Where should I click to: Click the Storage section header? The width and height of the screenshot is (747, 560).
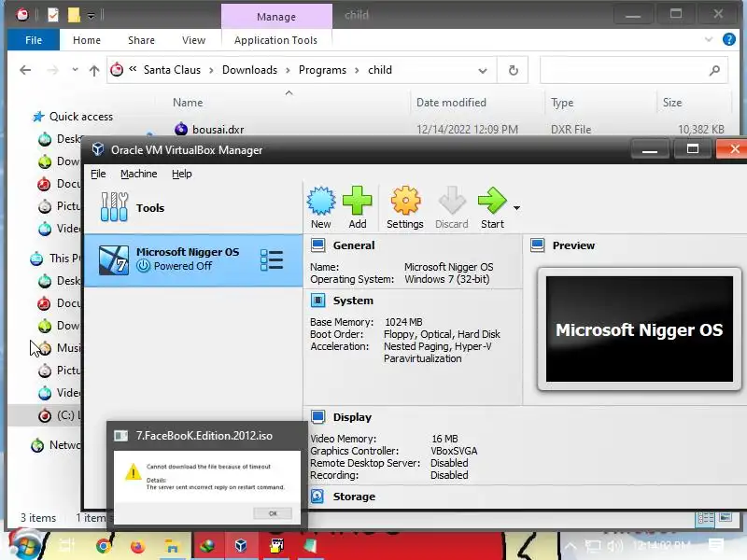click(354, 497)
